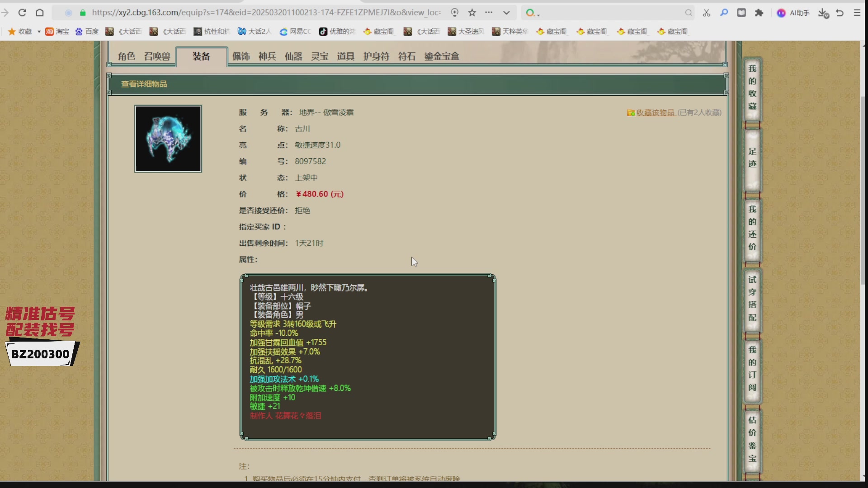Click the favorite folder icon beside 收藏该物品
The width and height of the screenshot is (868, 488).
coord(631,113)
